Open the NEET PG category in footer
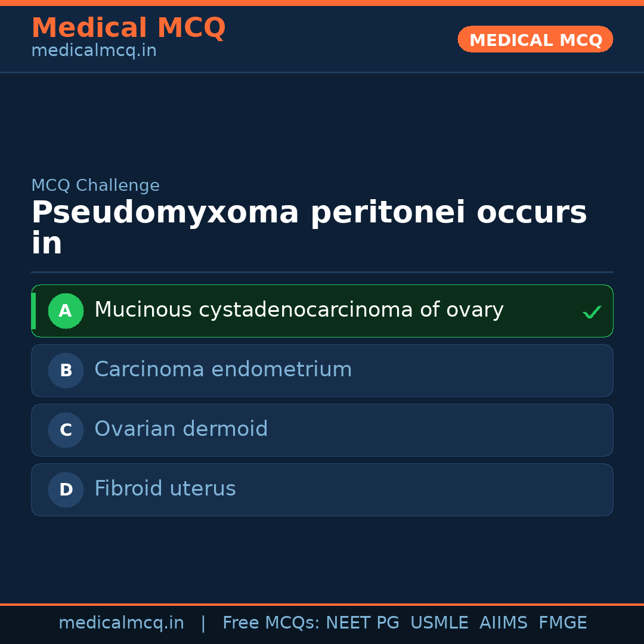This screenshot has height=644, width=644. pos(362,623)
